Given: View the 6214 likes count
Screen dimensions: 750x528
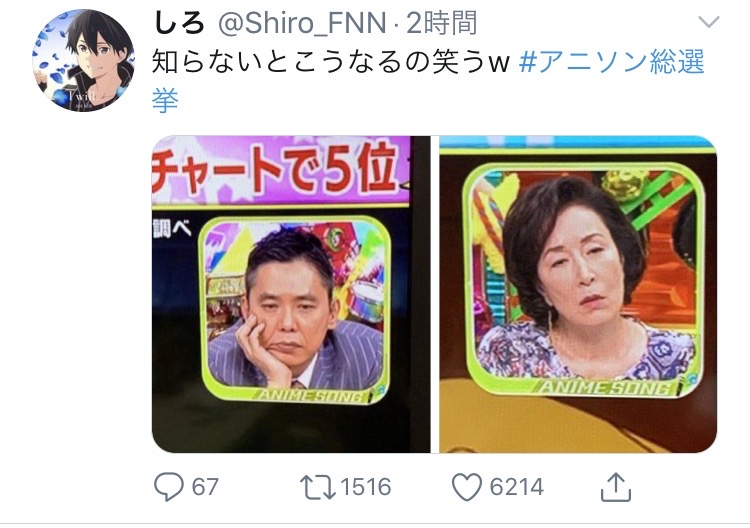Looking at the screenshot, I should pyautogui.click(x=517, y=487).
